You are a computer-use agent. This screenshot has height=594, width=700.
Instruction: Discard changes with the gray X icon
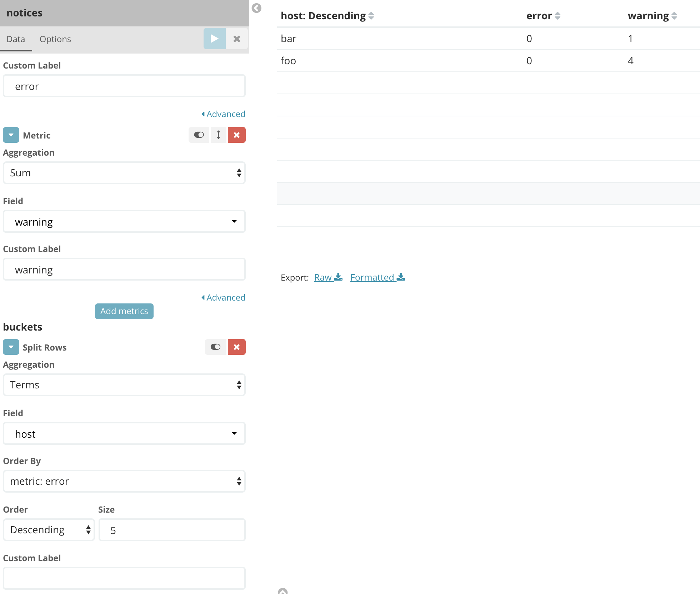(x=236, y=39)
